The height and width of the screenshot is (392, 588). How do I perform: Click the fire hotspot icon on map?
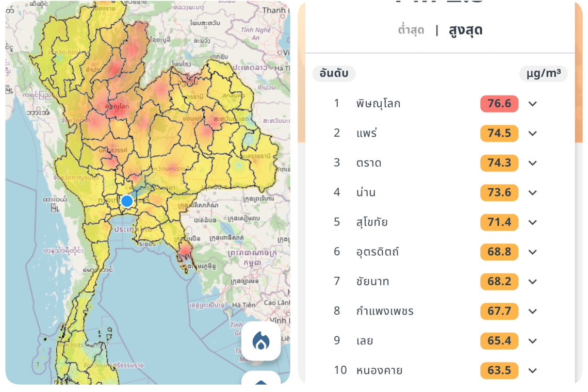pyautogui.click(x=261, y=341)
